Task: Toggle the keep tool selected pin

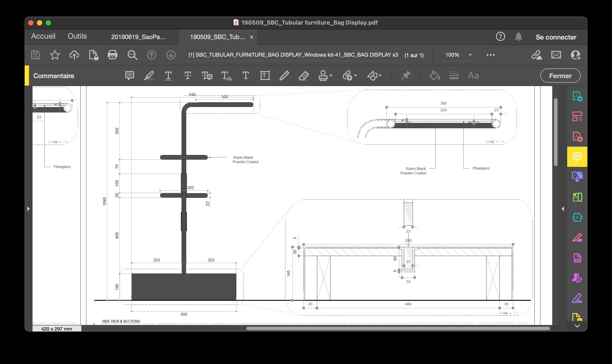Action: (406, 76)
